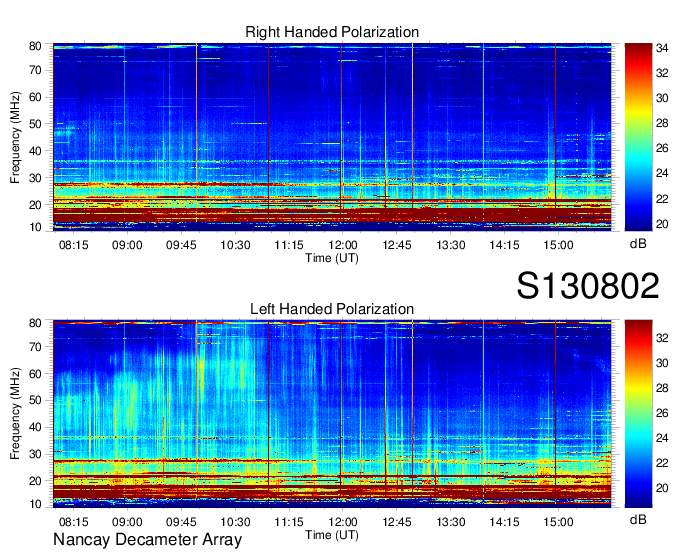680x552 pixels.
Task: Click the 30 MHz tick on Right Handed frequency axis
Action: (35, 178)
